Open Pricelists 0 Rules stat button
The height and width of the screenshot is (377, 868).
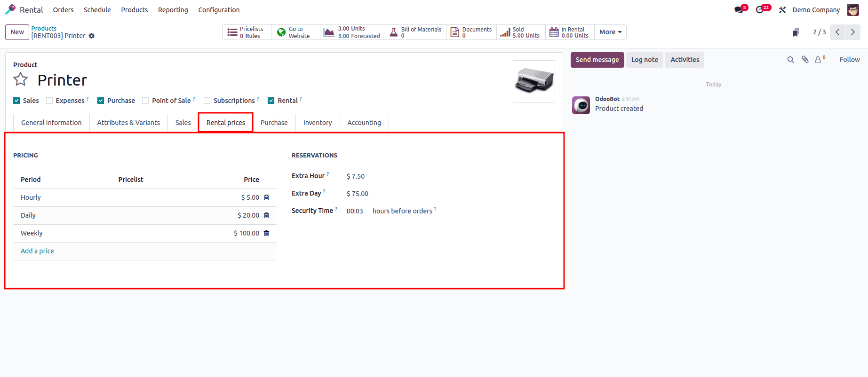coord(247,32)
